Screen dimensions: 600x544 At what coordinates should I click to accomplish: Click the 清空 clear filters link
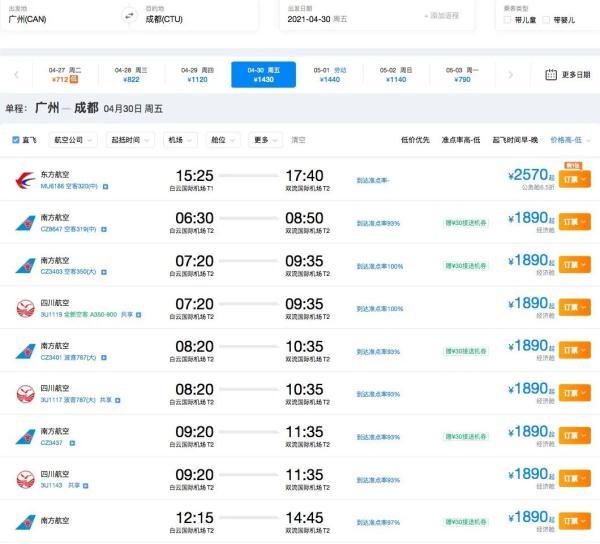pos(299,140)
